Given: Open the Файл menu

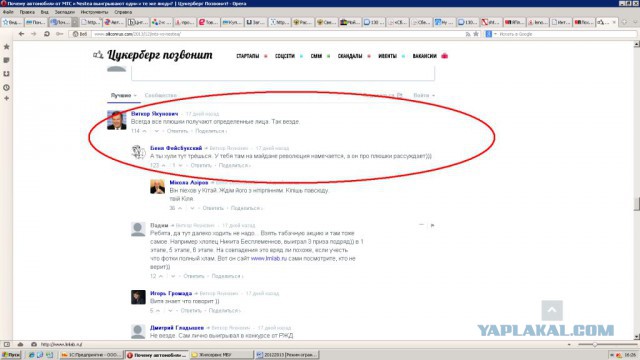Looking at the screenshot, I should pyautogui.click(x=8, y=12).
